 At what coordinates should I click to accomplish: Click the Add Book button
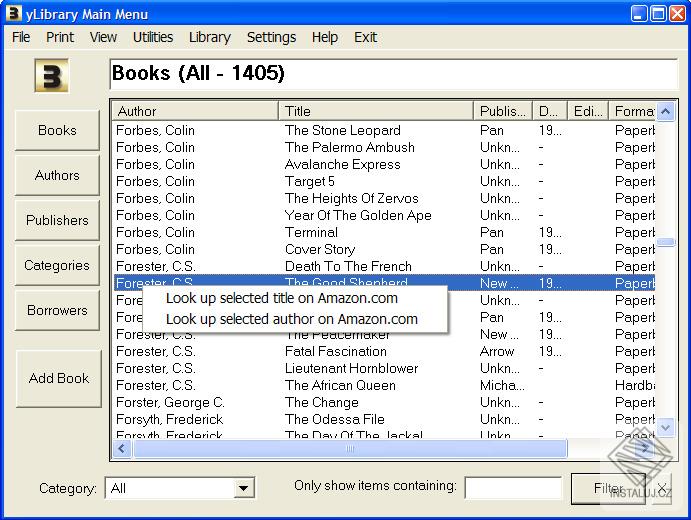pyautogui.click(x=59, y=379)
